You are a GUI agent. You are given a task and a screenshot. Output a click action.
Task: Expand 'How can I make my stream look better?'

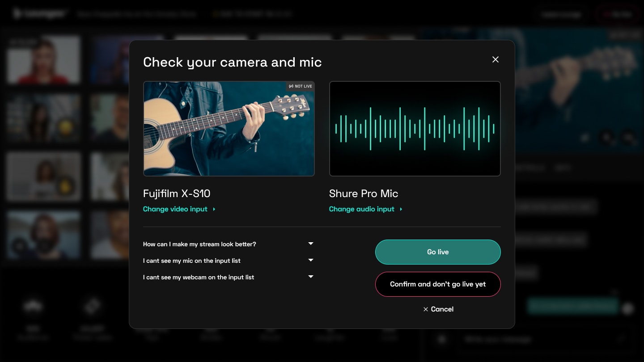pos(228,244)
